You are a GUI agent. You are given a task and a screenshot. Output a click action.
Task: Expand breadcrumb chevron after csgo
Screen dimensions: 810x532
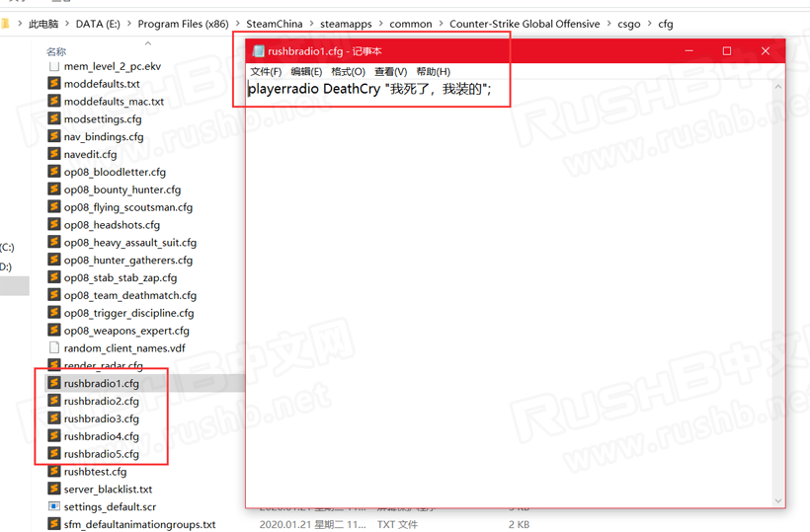[x=649, y=24]
